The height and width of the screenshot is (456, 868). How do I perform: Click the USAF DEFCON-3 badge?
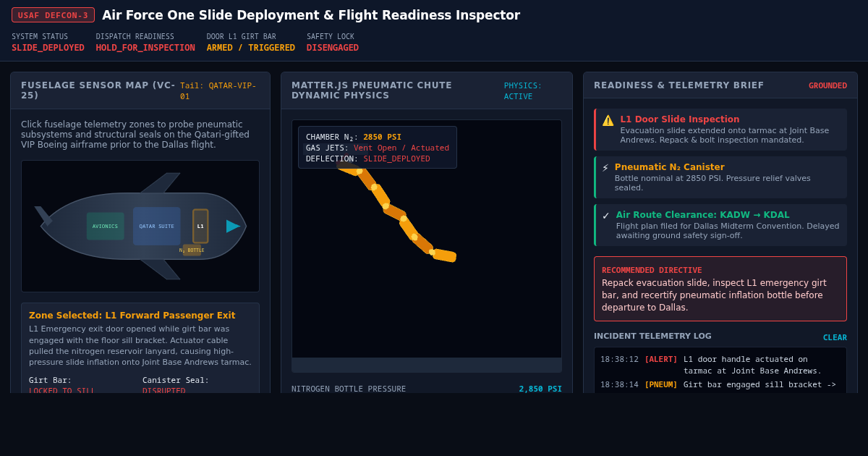tap(53, 15)
